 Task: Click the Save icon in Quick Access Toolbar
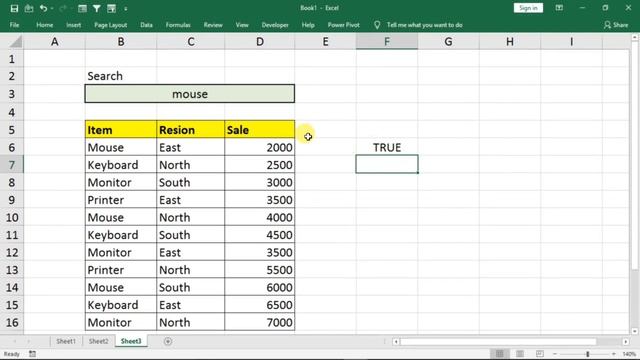(x=14, y=8)
